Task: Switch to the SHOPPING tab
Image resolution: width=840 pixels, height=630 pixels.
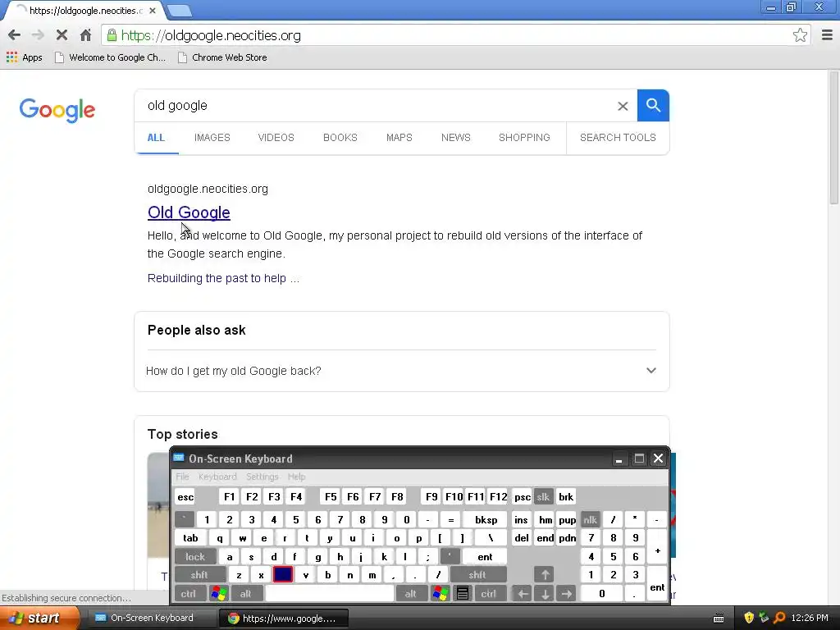Action: pos(524,138)
